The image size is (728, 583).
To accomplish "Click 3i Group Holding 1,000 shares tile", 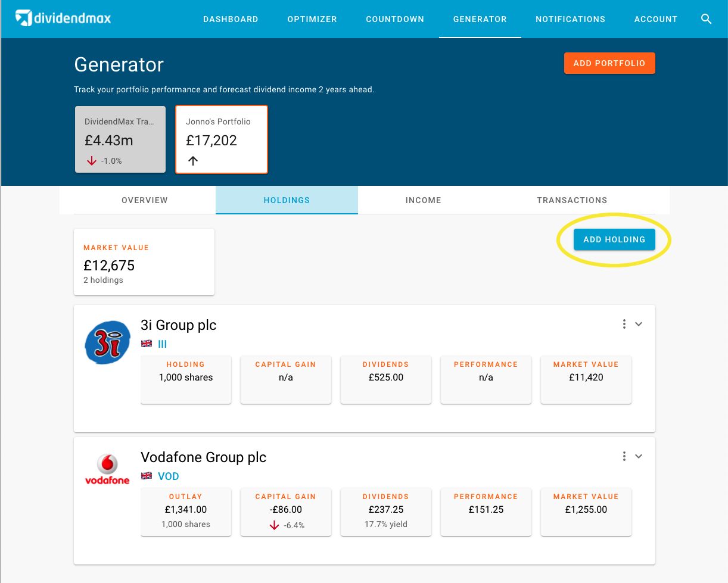I will pyautogui.click(x=186, y=380).
